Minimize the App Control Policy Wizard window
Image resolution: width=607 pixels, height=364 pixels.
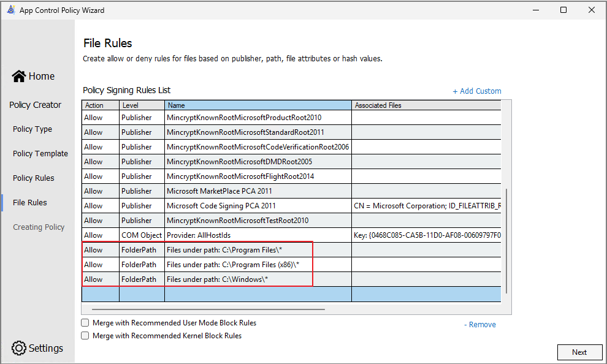tap(536, 10)
